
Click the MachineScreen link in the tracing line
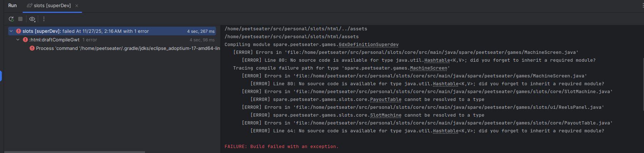click(428, 68)
